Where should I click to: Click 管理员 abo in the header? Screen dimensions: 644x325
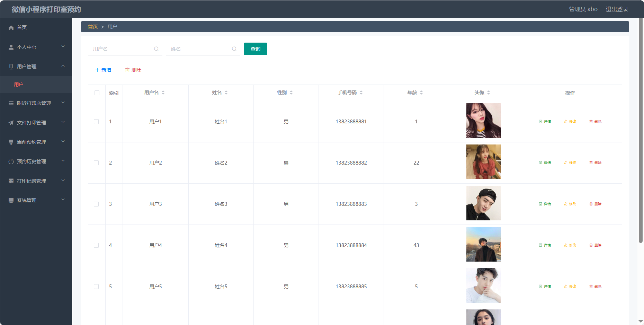(x=583, y=9)
